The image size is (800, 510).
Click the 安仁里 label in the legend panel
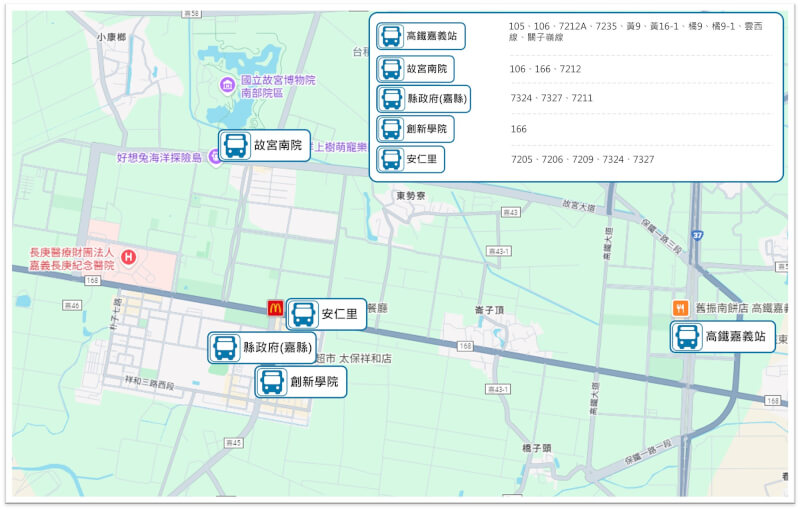click(421, 159)
